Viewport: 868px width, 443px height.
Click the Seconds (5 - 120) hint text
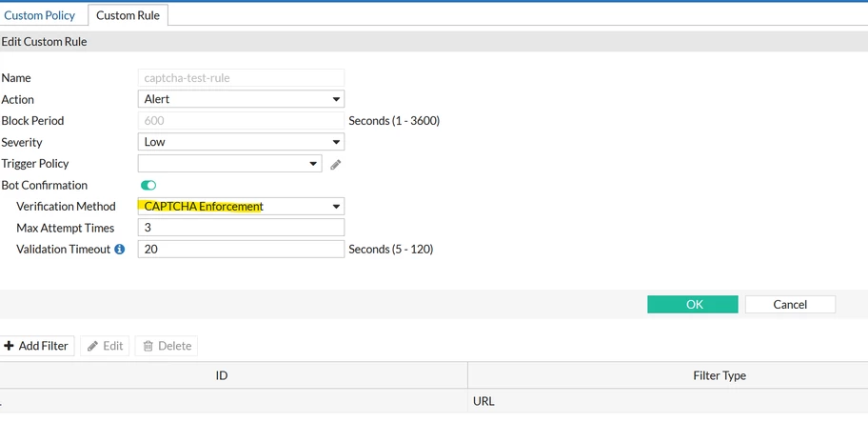tap(391, 250)
